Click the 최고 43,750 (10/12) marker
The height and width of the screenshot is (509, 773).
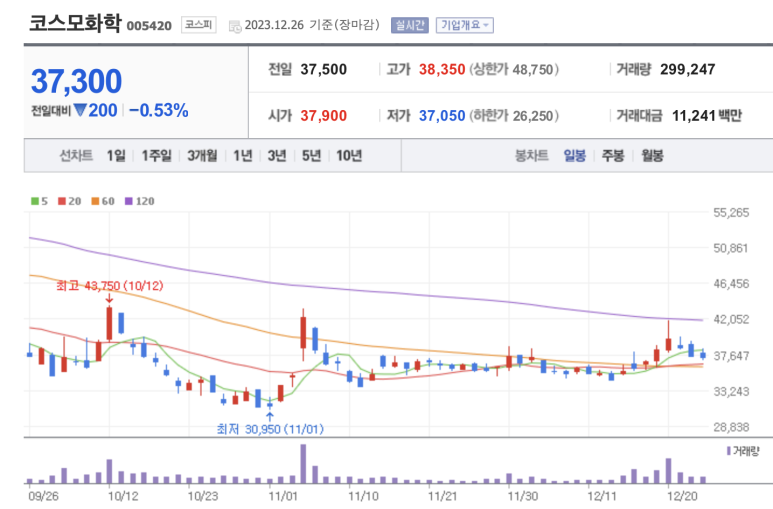[109, 286]
